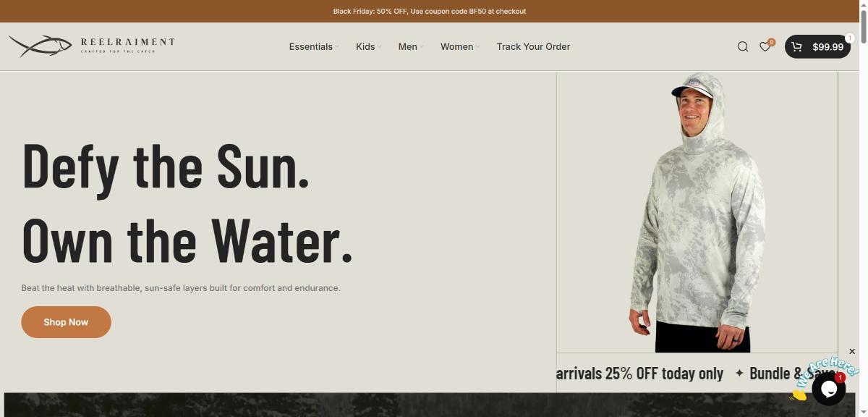Click the hooded shirt model image
The image size is (868, 417).
coord(697,212)
